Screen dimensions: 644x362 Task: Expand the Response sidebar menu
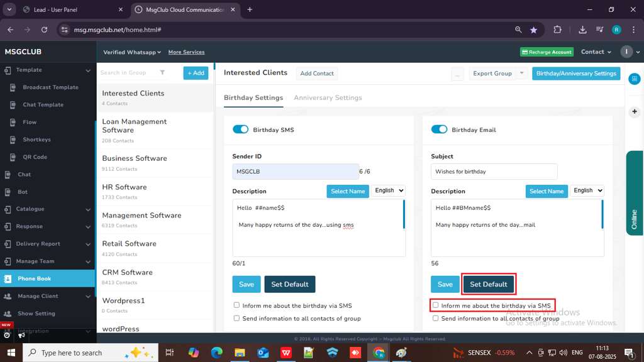[48, 226]
